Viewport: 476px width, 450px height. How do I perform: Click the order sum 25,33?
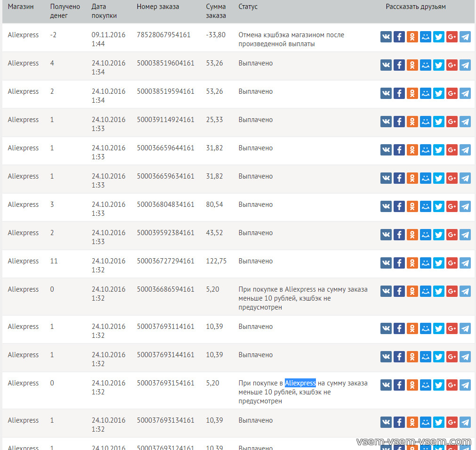click(x=214, y=120)
